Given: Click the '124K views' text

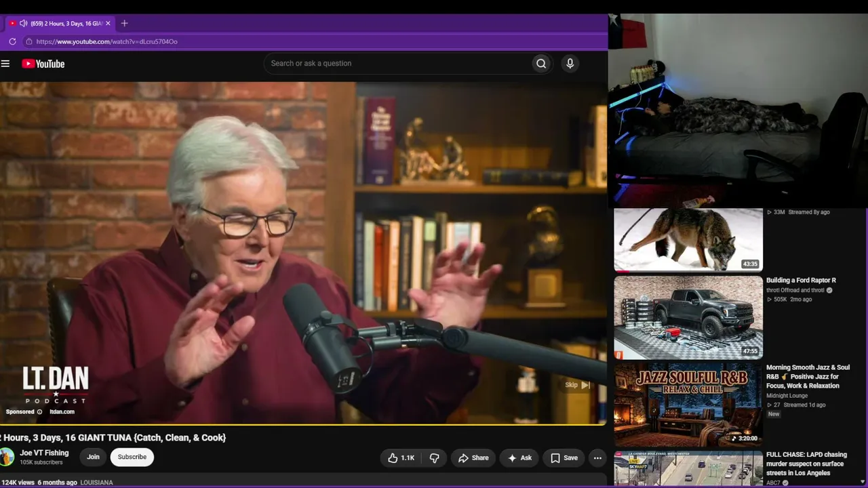Looking at the screenshot, I should (18, 483).
